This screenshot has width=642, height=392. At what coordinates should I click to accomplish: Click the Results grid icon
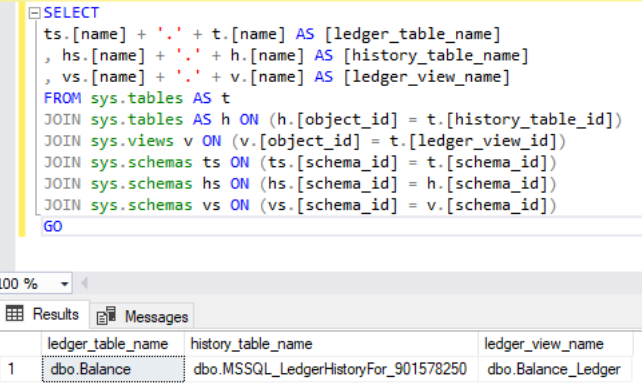point(15,314)
